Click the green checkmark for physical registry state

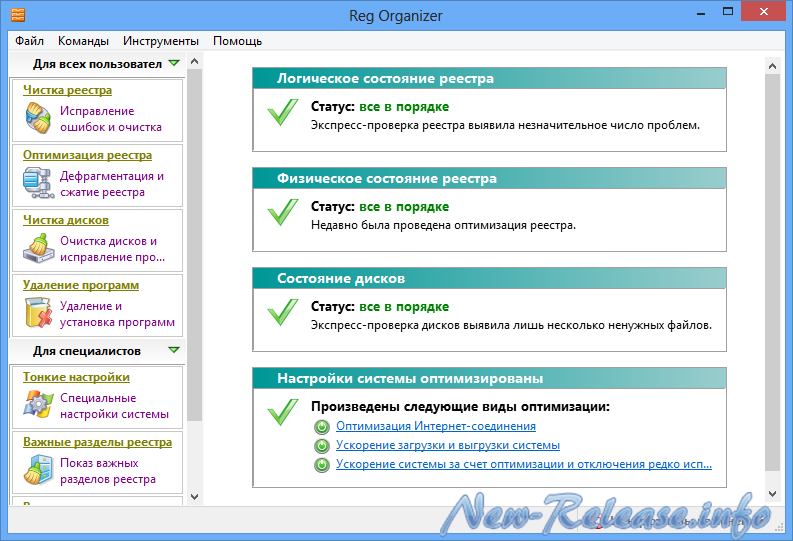tap(283, 212)
